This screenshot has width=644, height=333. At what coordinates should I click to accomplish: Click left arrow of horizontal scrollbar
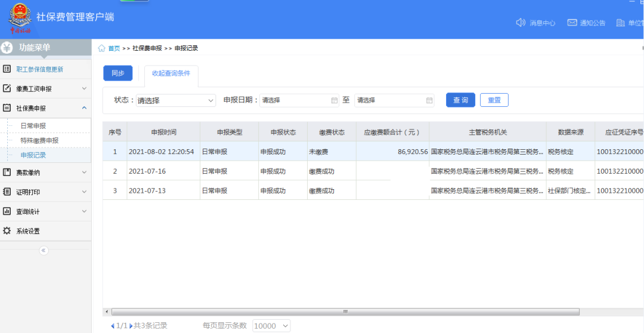(x=107, y=312)
